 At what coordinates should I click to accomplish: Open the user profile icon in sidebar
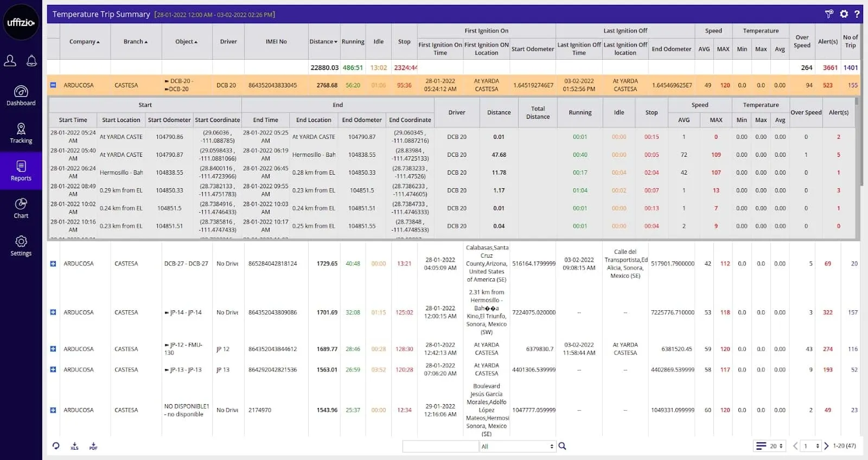[10, 61]
